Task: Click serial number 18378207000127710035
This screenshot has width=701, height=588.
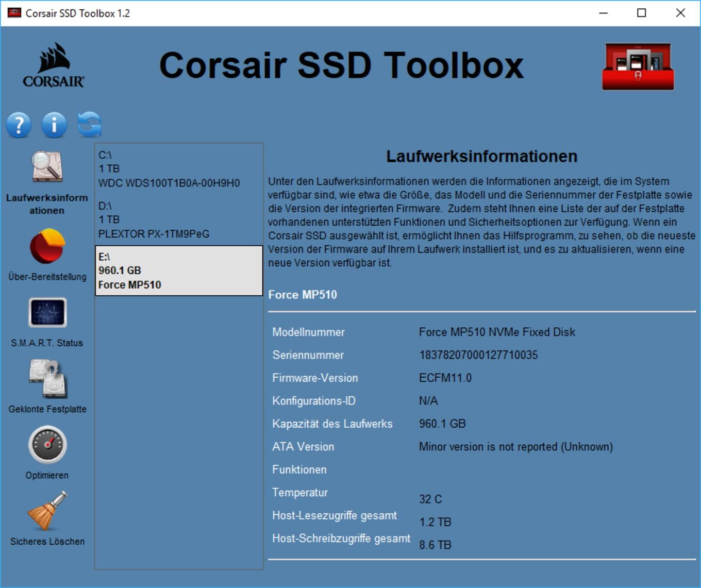Action: (478, 355)
